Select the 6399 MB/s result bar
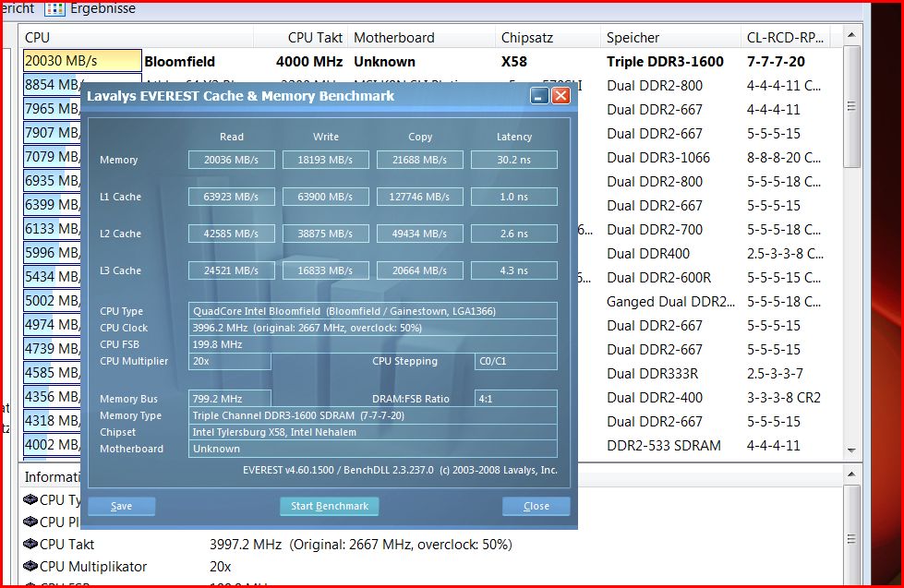The width and height of the screenshot is (904, 588). (x=52, y=205)
